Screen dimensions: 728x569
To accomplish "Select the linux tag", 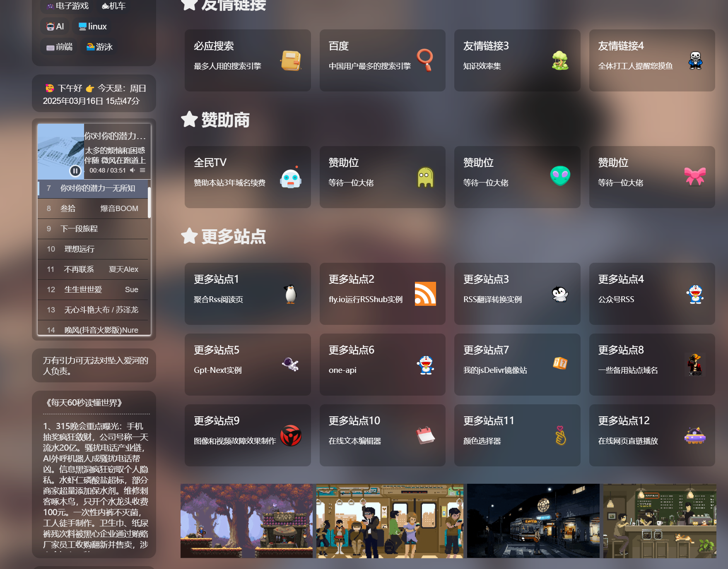I will click(x=93, y=26).
